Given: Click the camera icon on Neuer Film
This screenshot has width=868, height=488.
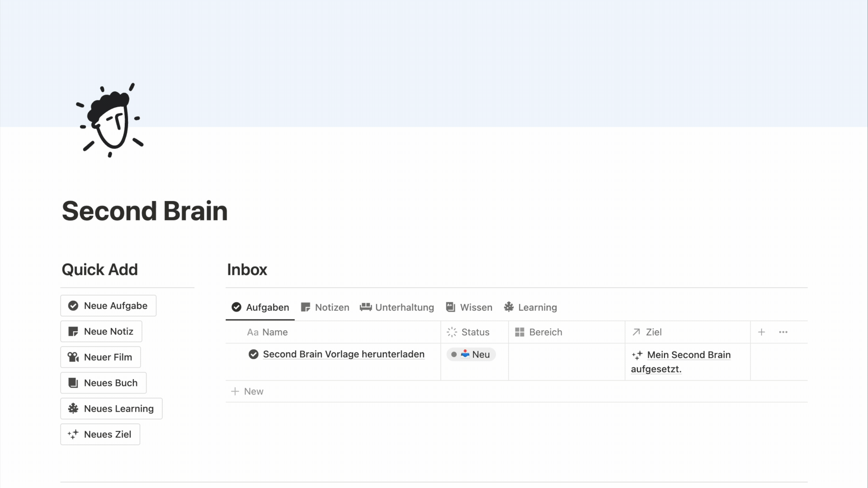Looking at the screenshot, I should (x=73, y=357).
